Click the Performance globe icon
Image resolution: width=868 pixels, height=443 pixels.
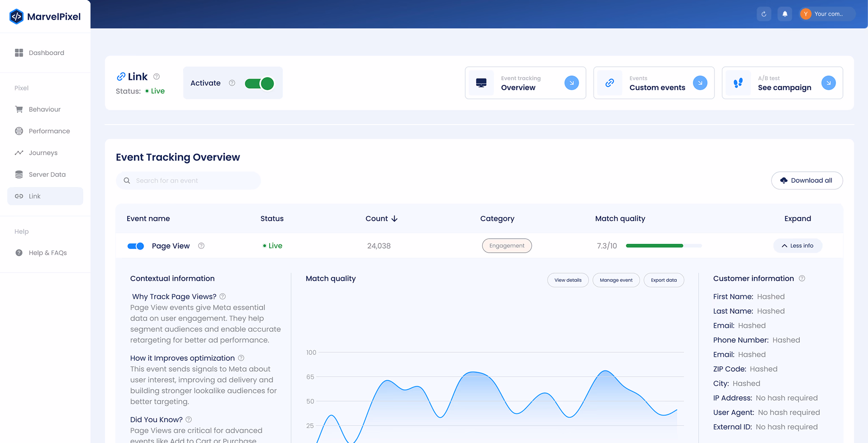(19, 131)
